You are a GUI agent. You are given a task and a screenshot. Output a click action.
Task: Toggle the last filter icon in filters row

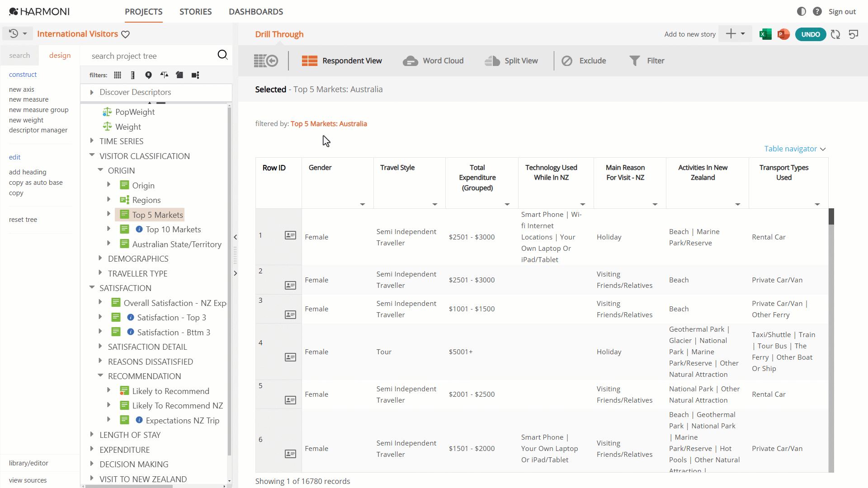coord(195,75)
